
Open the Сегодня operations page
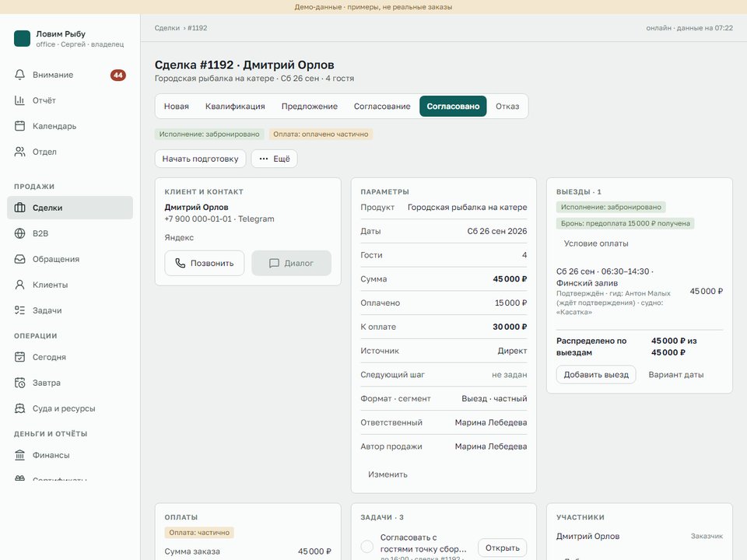pos(70,357)
